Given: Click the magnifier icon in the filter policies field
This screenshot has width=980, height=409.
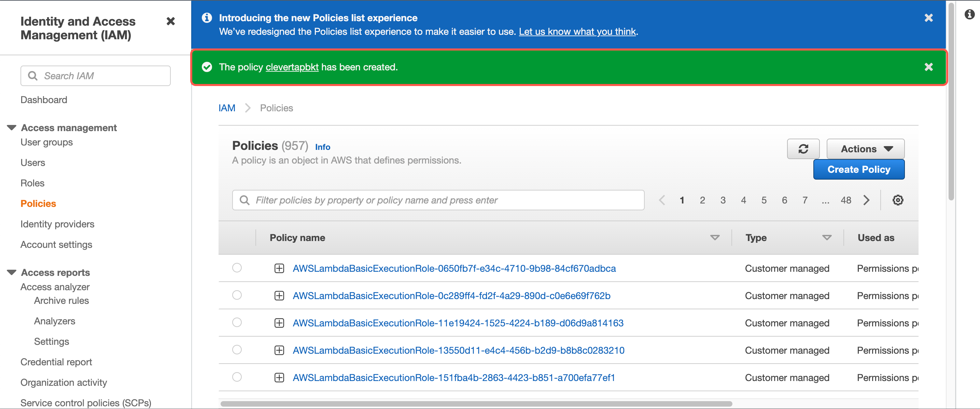Looking at the screenshot, I should click(244, 200).
